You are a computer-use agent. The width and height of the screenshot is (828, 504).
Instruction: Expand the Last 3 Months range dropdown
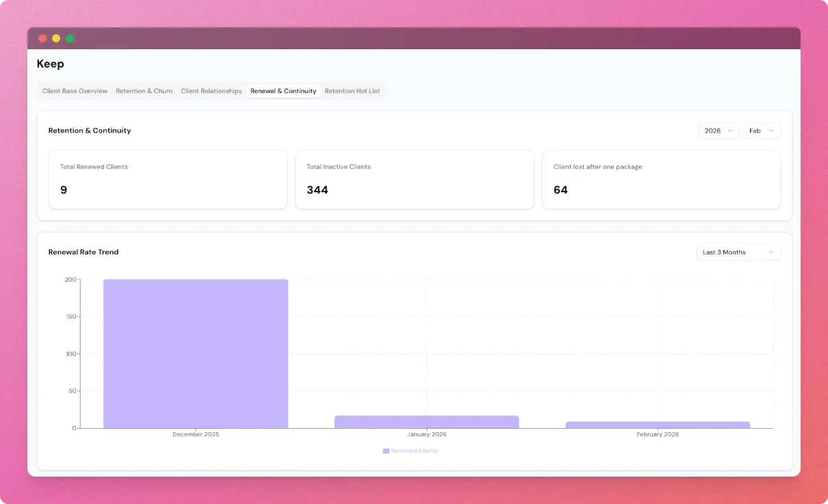pyautogui.click(x=738, y=252)
